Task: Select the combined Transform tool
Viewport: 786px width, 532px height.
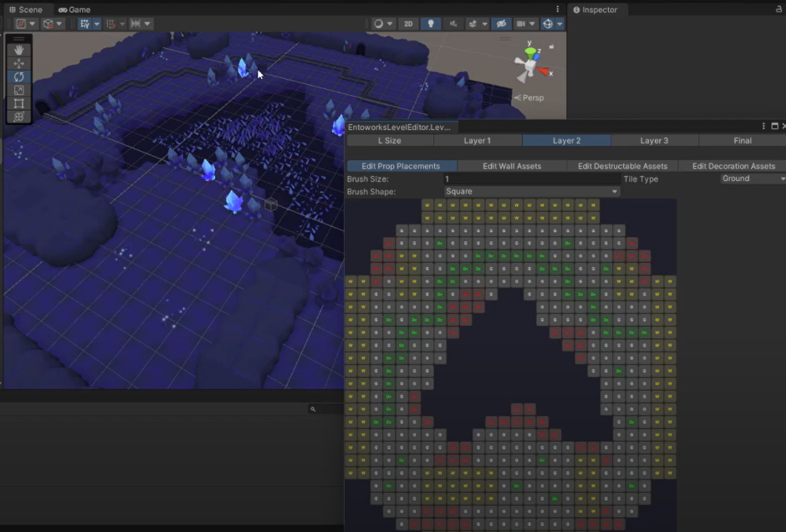Action: click(19, 116)
